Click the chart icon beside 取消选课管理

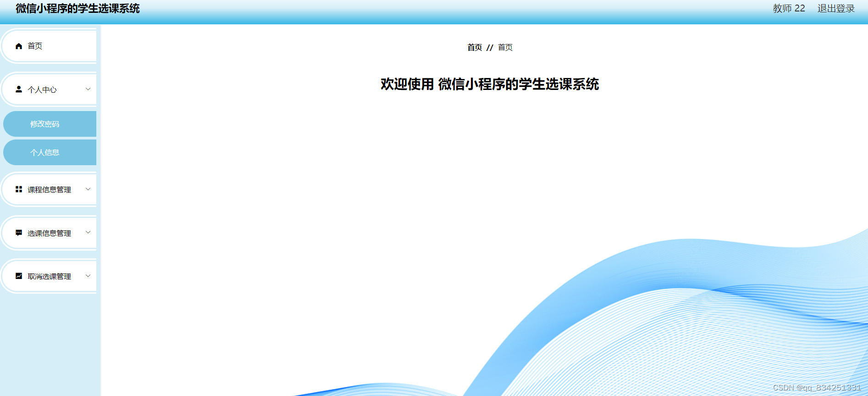point(19,276)
